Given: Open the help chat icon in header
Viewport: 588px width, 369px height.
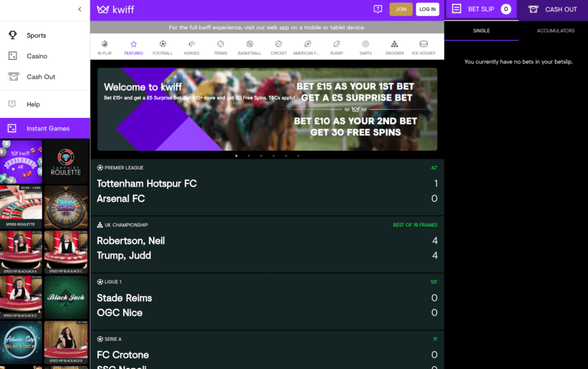Looking at the screenshot, I should tap(377, 9).
